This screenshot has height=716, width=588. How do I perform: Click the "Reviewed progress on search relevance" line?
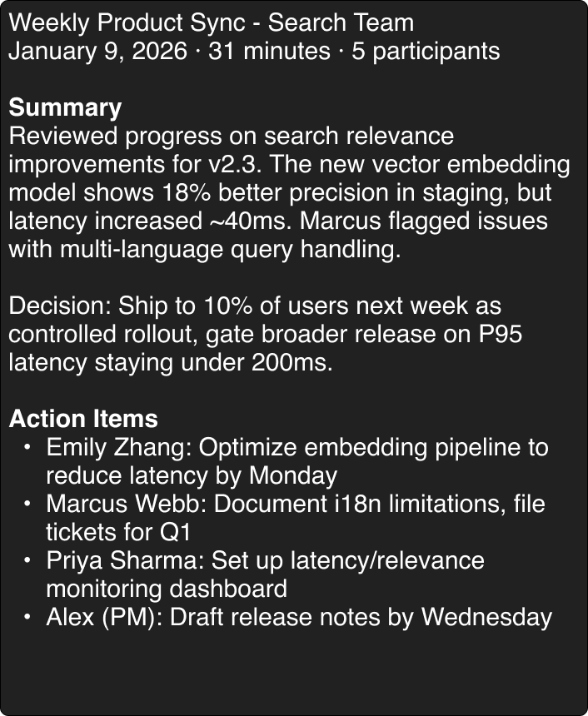[x=232, y=136]
